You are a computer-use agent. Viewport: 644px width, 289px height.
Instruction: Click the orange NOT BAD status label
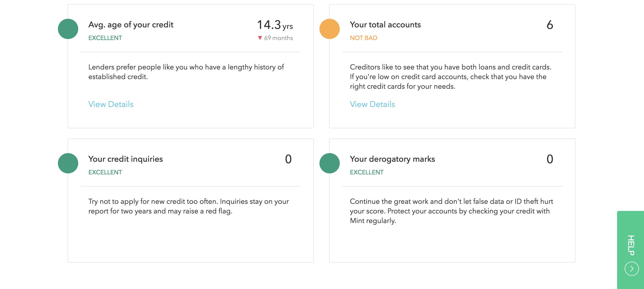tap(363, 38)
